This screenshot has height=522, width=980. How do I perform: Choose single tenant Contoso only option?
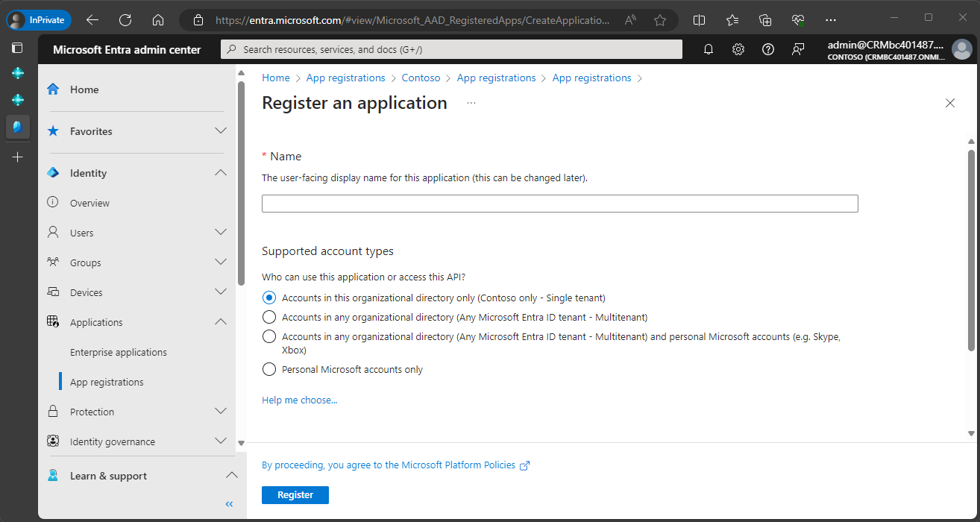(x=269, y=298)
